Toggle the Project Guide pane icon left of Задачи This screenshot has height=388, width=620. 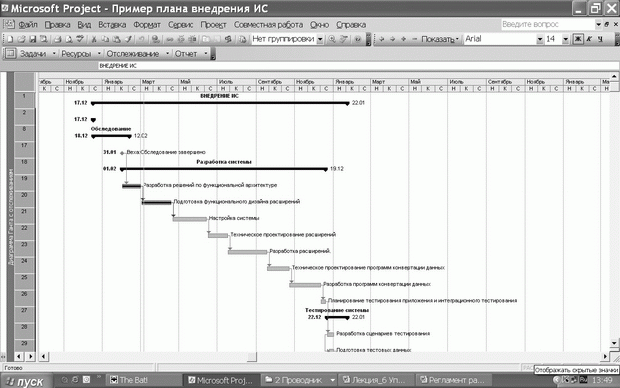click(x=11, y=53)
